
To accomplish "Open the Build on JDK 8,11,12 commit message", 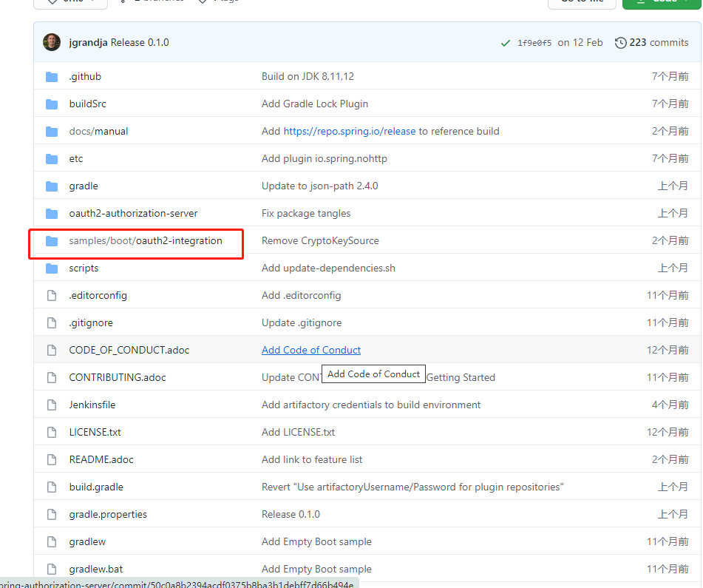I will click(308, 77).
